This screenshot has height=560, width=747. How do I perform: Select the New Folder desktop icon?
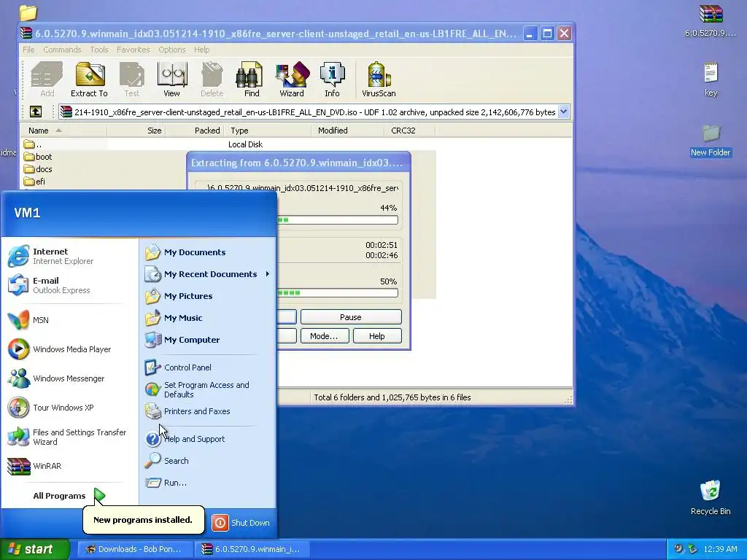[x=711, y=141]
